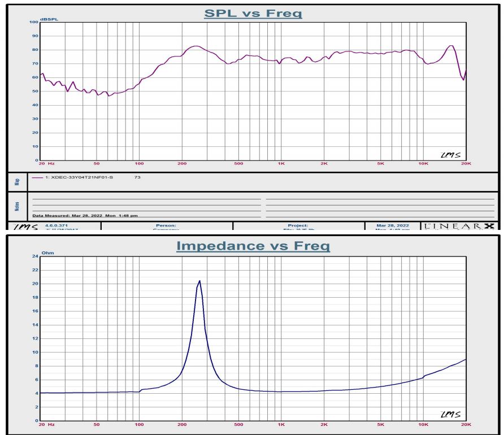Click the 'Project:' field label
Screen dimensions: 504x435
298,225
